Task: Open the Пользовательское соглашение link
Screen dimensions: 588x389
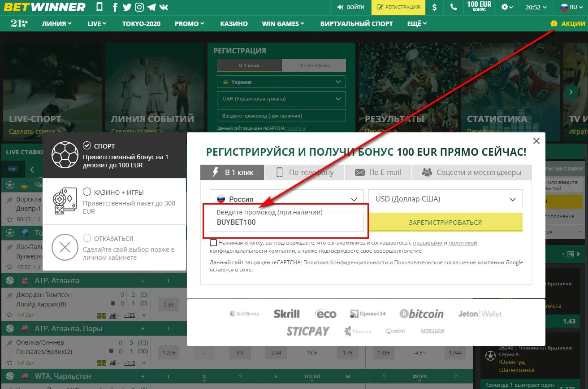Action: [x=435, y=262]
